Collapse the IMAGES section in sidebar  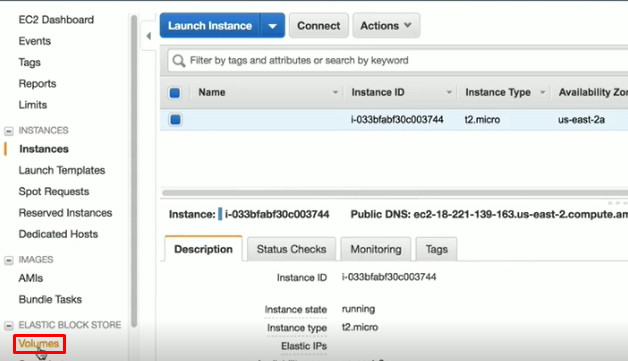pos(9,260)
